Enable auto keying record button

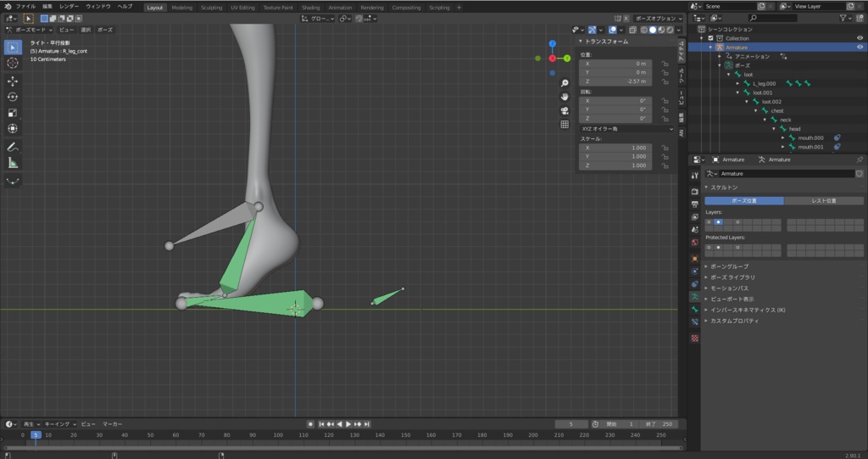click(310, 424)
